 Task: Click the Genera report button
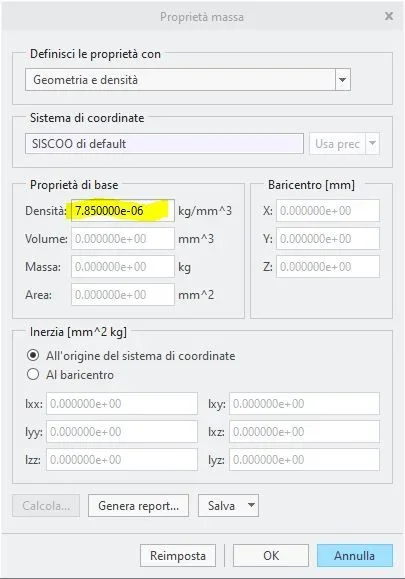(x=138, y=506)
